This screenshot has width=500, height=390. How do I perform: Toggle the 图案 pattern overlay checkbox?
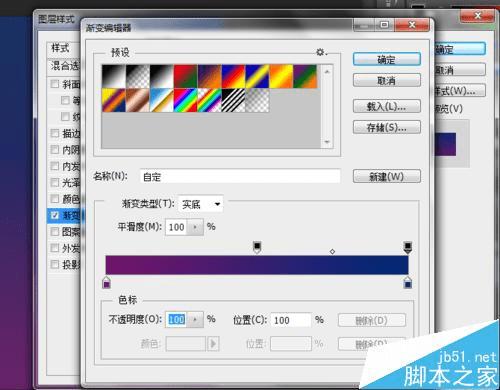click(55, 231)
